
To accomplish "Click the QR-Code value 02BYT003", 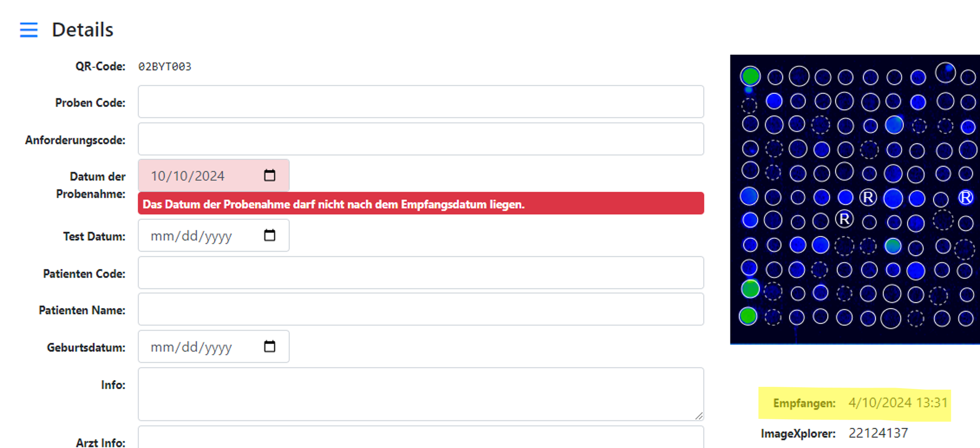I will point(164,67).
